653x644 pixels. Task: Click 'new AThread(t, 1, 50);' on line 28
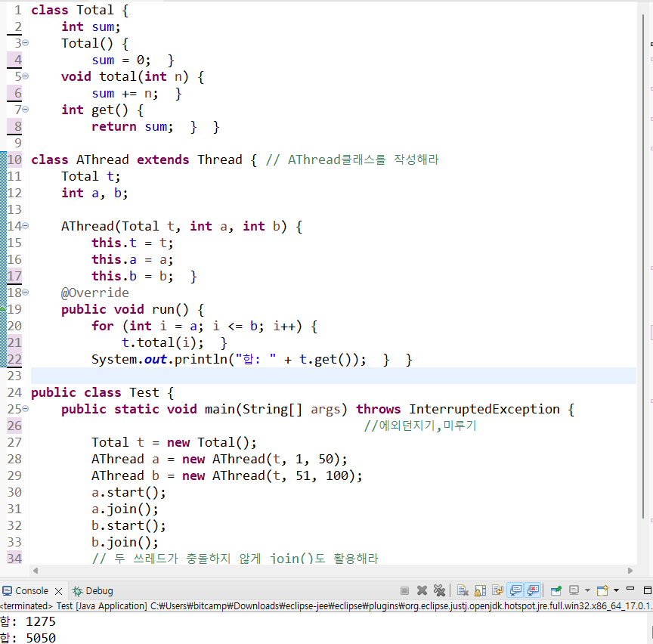click(x=265, y=459)
